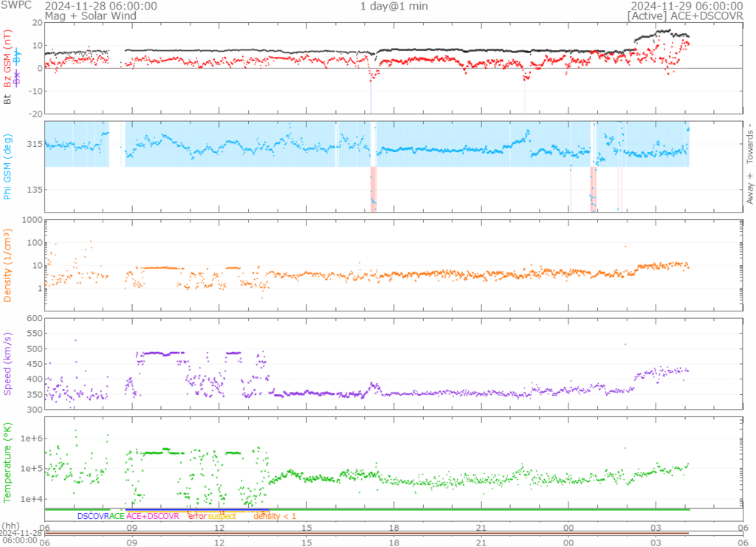
Task: Click the green ACE legend label
Action: [x=117, y=516]
